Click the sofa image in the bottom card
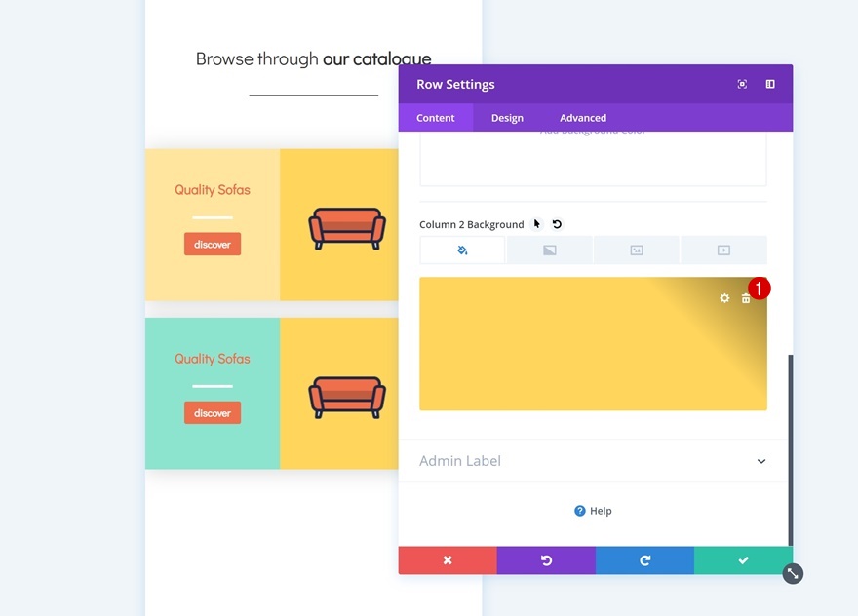858x616 pixels. [x=347, y=398]
